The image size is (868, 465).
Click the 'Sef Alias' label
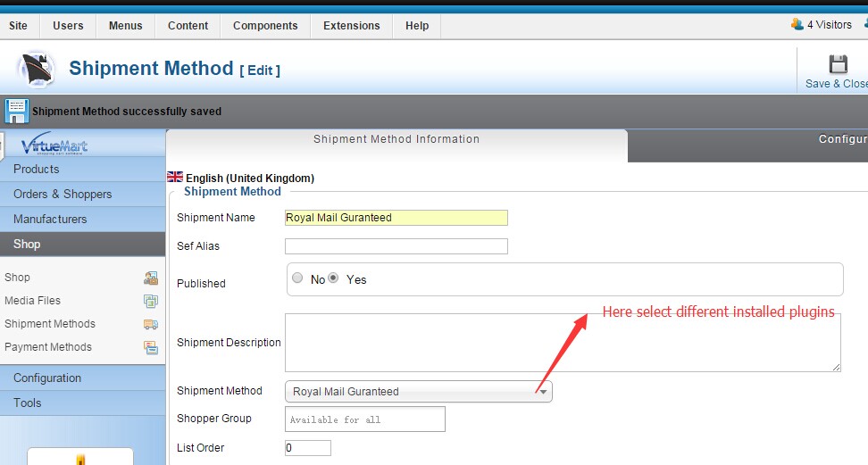pyautogui.click(x=198, y=246)
